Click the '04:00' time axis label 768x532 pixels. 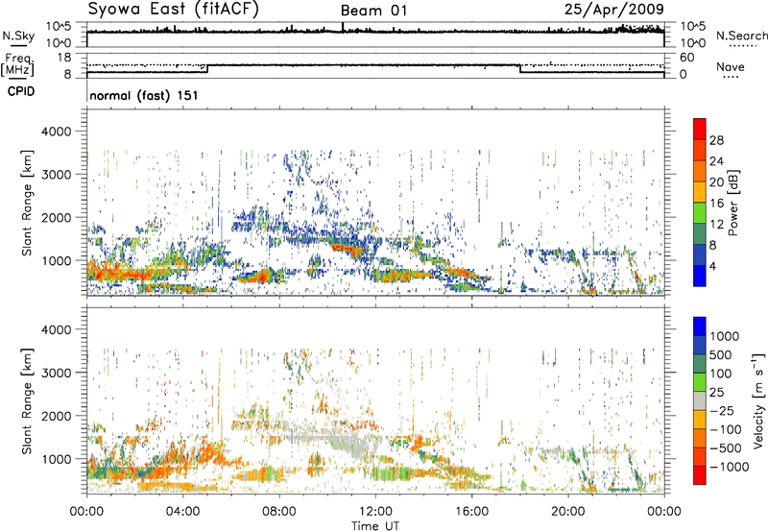click(x=183, y=512)
